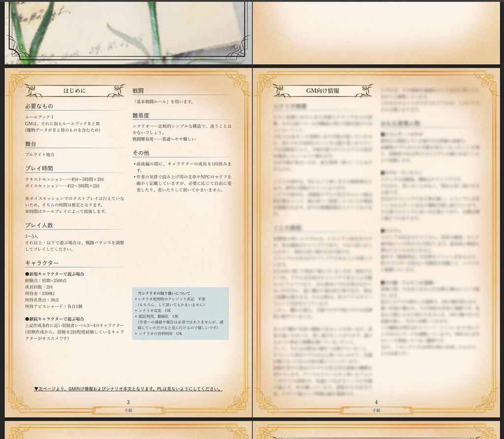This screenshot has width=504, height=439.
Task: Click the その他 heading
Action: [141, 153]
